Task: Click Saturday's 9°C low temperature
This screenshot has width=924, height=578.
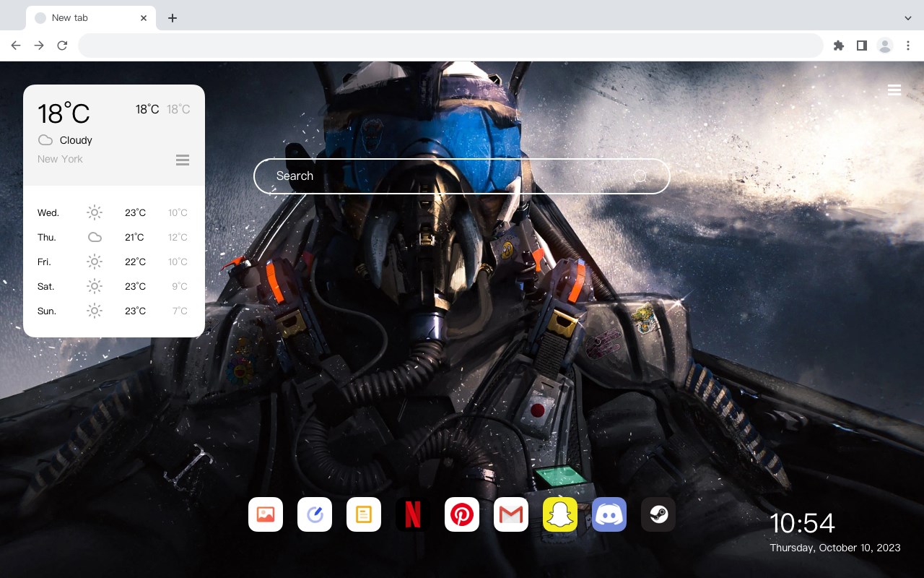Action: [180, 287]
